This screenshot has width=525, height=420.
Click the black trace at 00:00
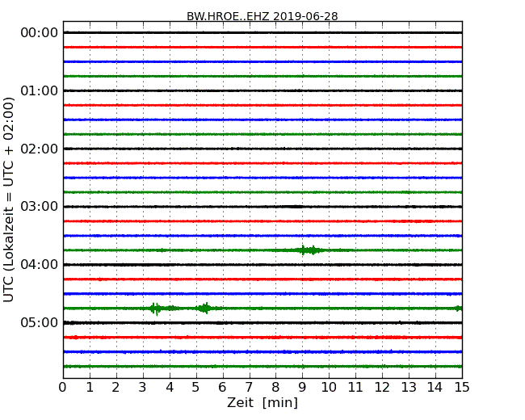(262, 33)
